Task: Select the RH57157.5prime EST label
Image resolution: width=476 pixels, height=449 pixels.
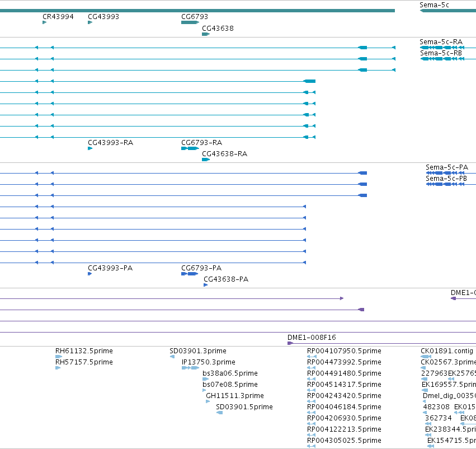Action: (x=84, y=362)
